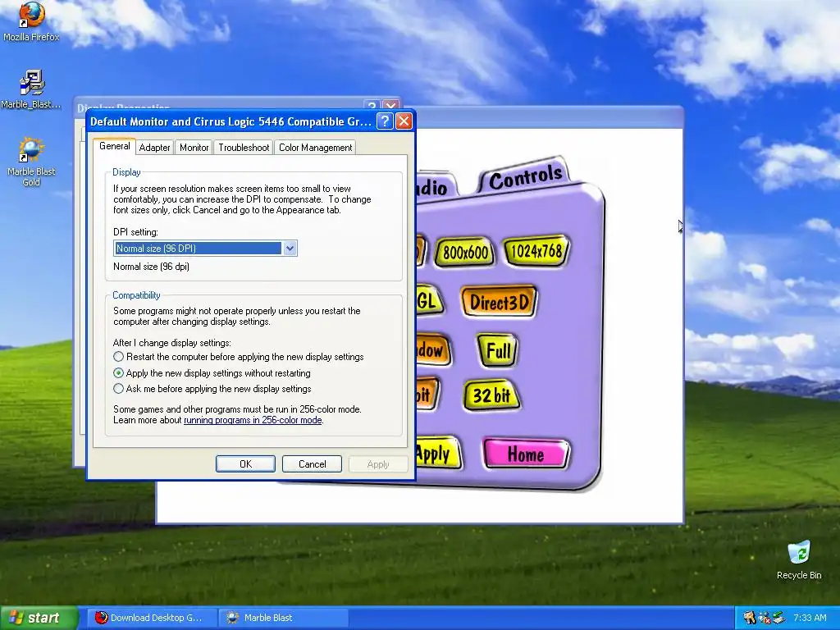Select Restart the computer before applying radio

pyautogui.click(x=239, y=357)
